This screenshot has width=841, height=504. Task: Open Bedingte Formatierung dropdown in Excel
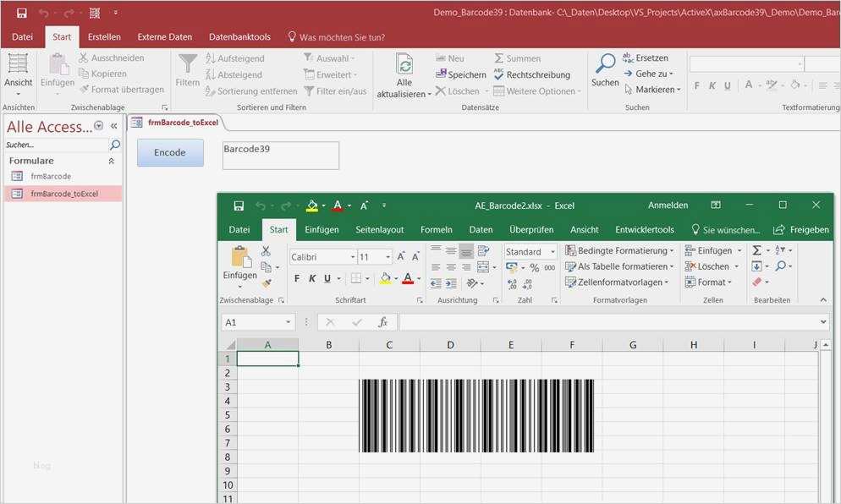619,250
